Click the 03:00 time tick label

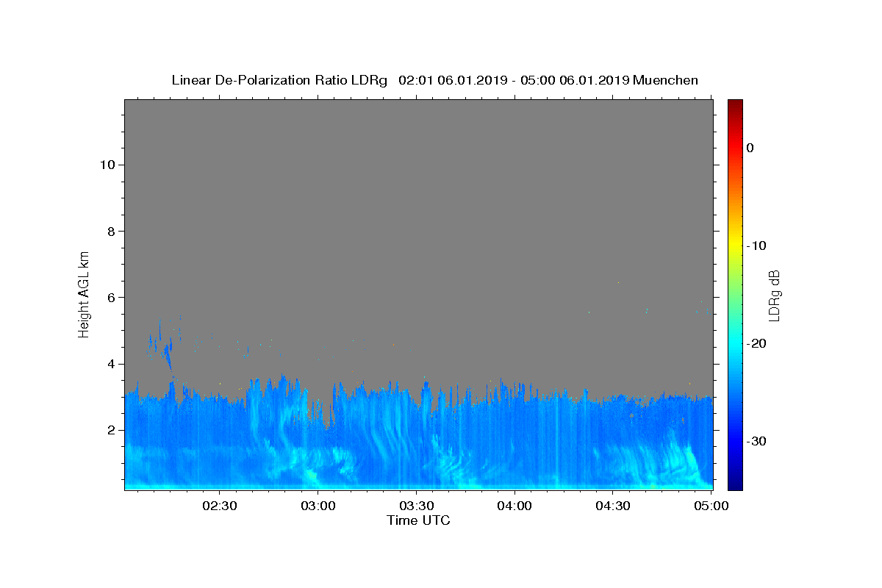tap(318, 506)
